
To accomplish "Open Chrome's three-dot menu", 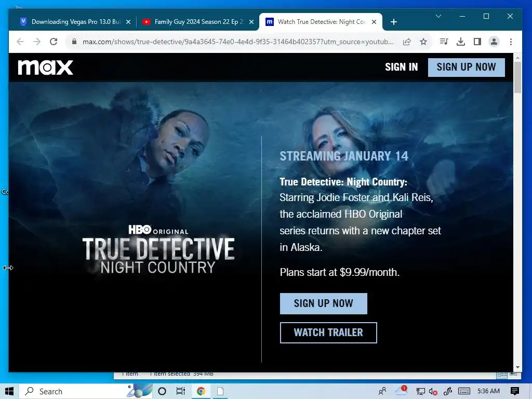I will click(x=511, y=42).
